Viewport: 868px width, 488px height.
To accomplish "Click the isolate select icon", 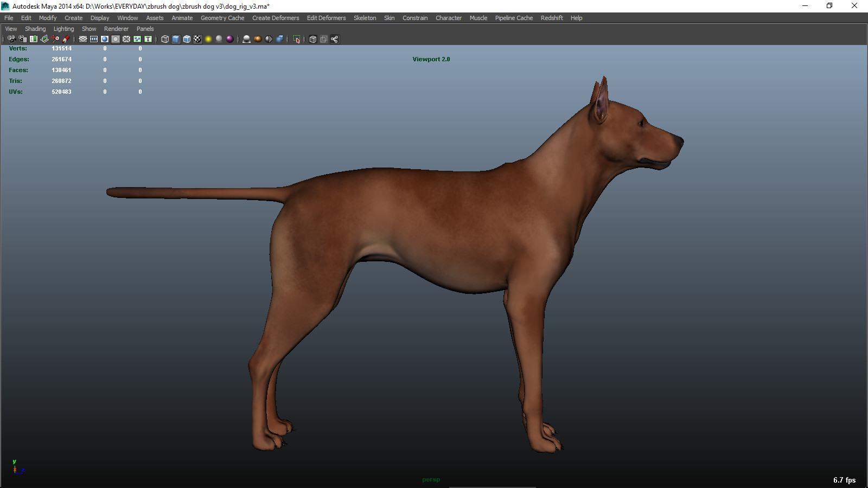I will coord(297,38).
